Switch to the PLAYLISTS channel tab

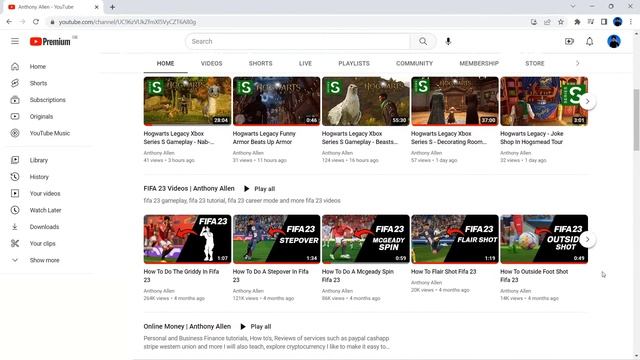pyautogui.click(x=354, y=64)
